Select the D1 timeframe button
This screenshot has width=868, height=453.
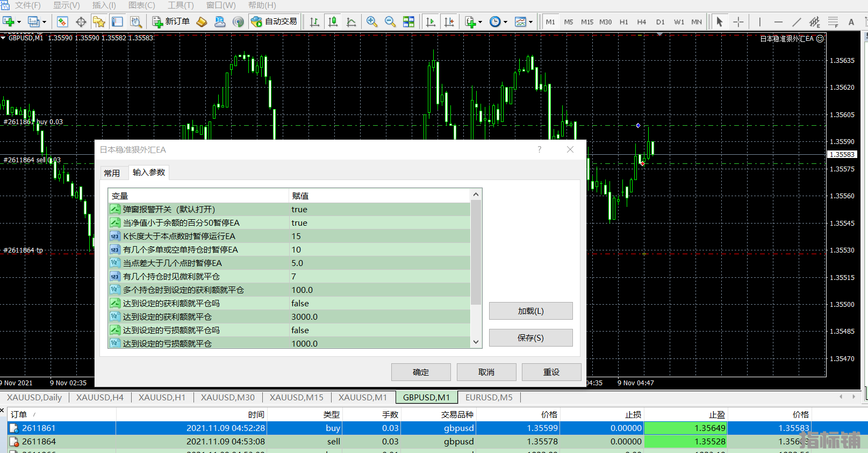click(661, 22)
